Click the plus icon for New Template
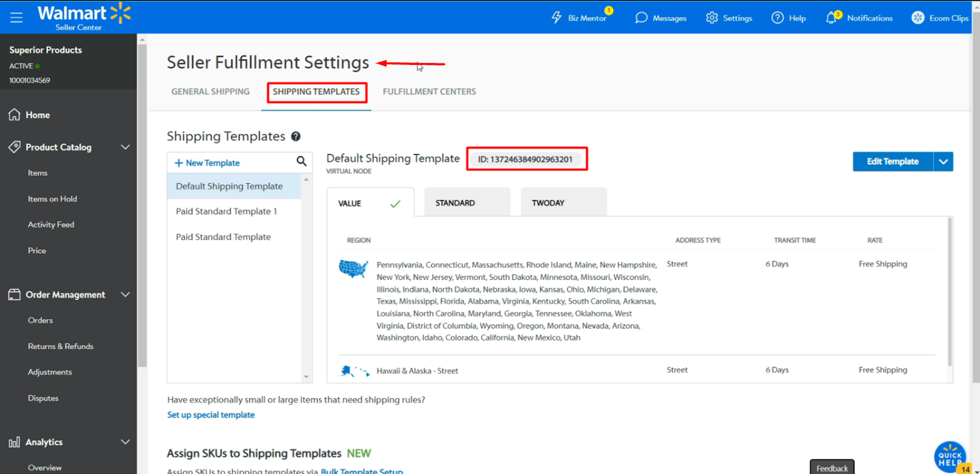The image size is (980, 474). coord(179,163)
